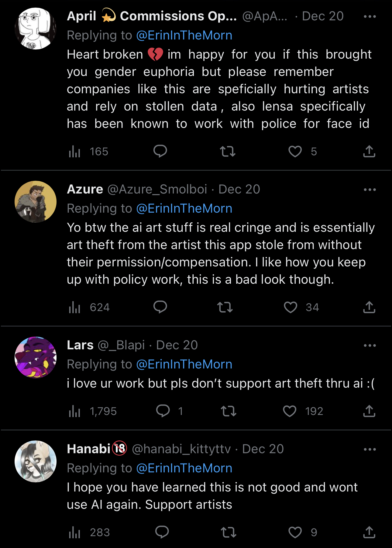Open Azure's profile via display name
Viewport: 392px width, 548px height.
click(x=85, y=189)
